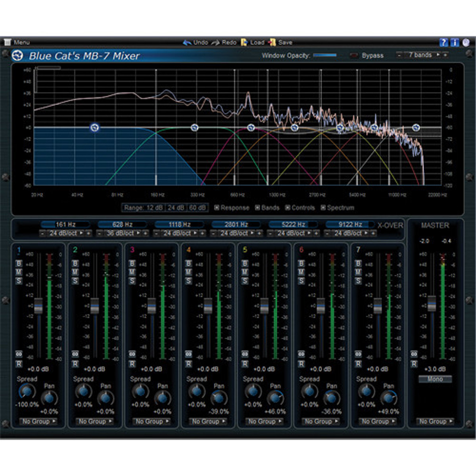Click the band 1 control handle on graph

94,127
